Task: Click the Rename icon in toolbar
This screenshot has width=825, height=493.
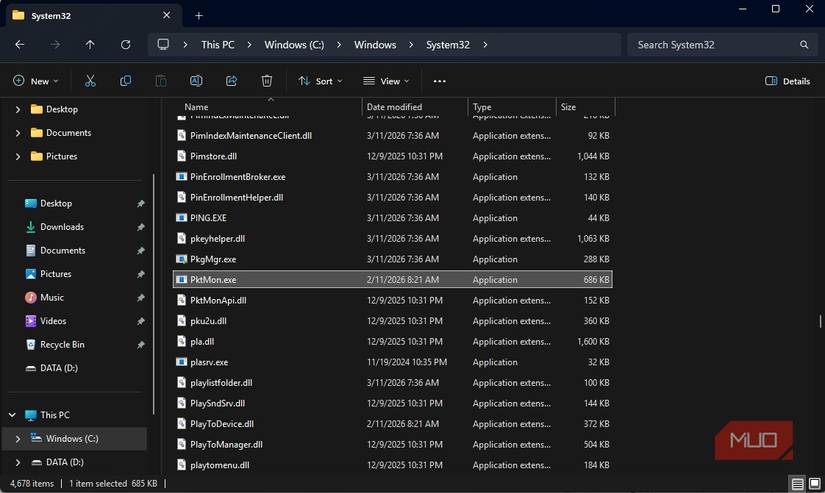Action: (x=196, y=81)
